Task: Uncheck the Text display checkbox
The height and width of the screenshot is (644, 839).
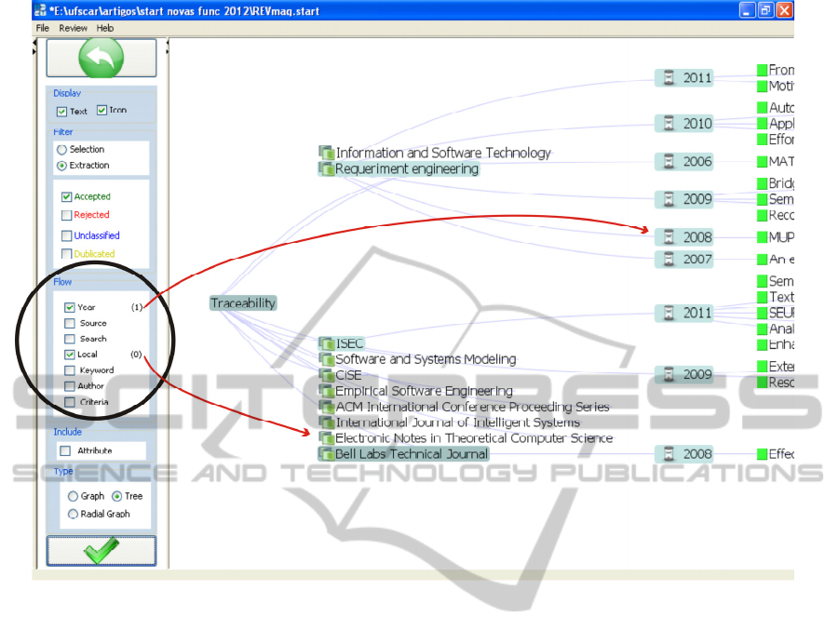Action: [x=62, y=112]
